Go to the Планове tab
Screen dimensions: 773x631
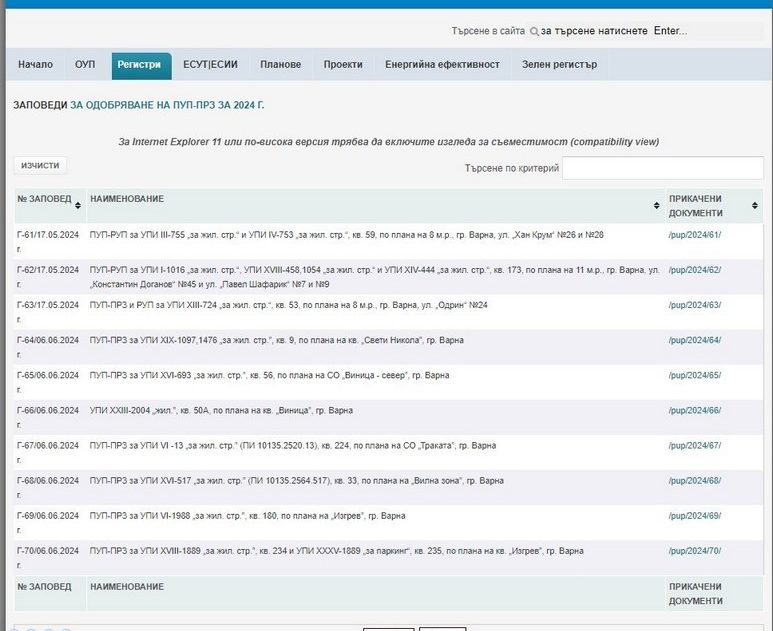tap(280, 65)
